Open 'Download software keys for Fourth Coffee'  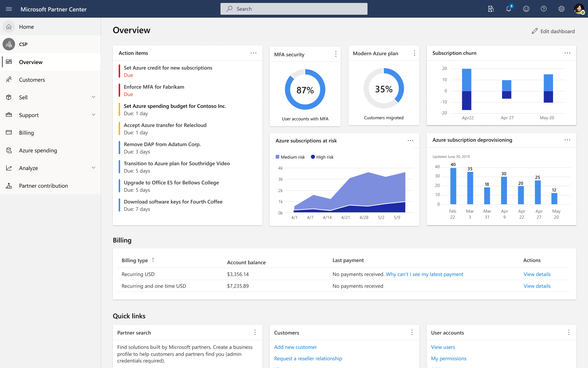tap(173, 202)
